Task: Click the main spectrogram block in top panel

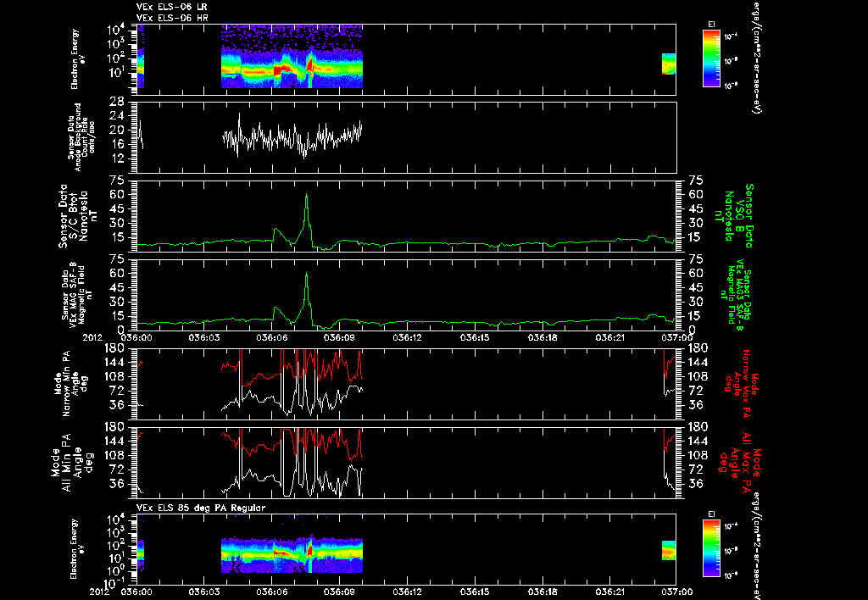Action: pos(292,57)
